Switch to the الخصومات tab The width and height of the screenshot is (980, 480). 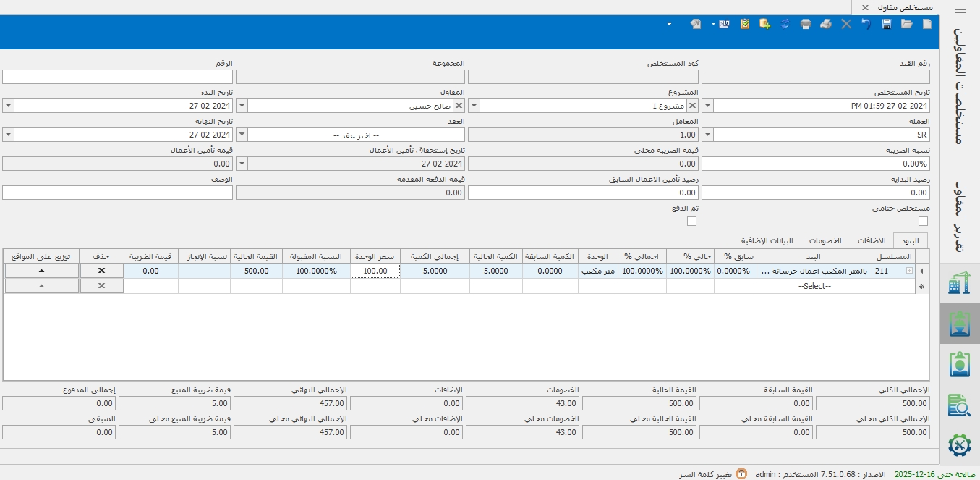[825, 240]
